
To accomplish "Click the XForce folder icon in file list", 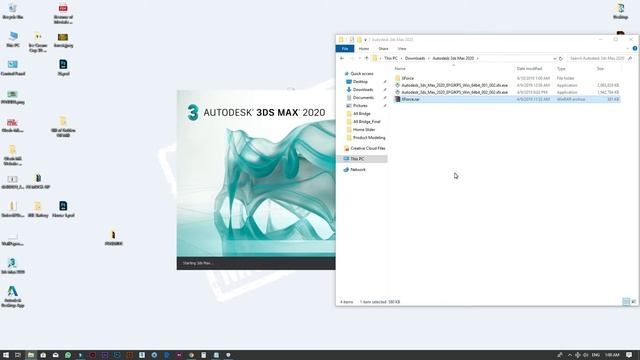I will tap(398, 78).
